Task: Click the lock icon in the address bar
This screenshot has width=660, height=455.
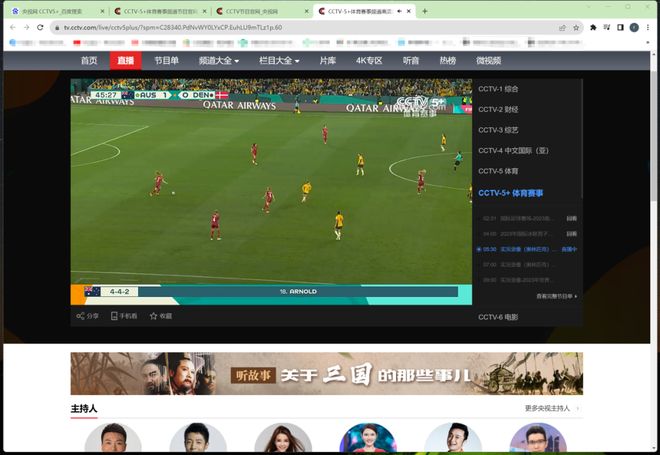Action: coord(57,28)
